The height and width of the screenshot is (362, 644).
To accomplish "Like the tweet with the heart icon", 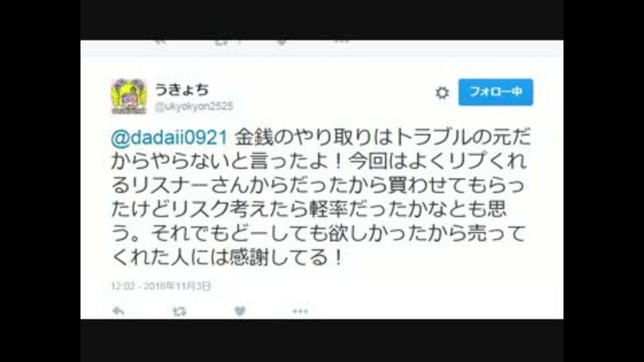I will click(240, 311).
